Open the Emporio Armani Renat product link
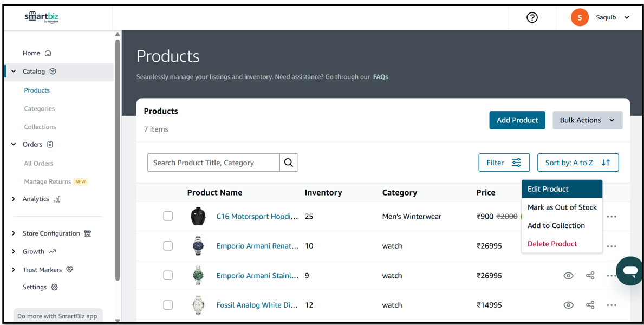This screenshot has width=644, height=325. [x=257, y=246]
